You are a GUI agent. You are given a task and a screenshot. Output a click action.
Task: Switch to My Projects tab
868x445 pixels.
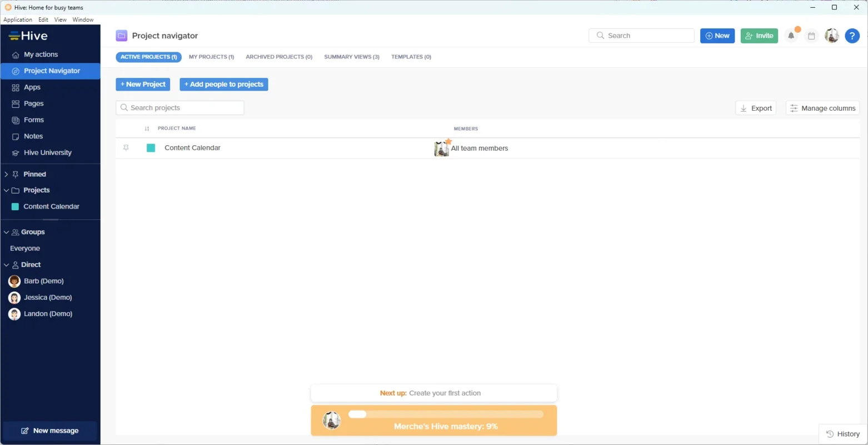point(211,57)
